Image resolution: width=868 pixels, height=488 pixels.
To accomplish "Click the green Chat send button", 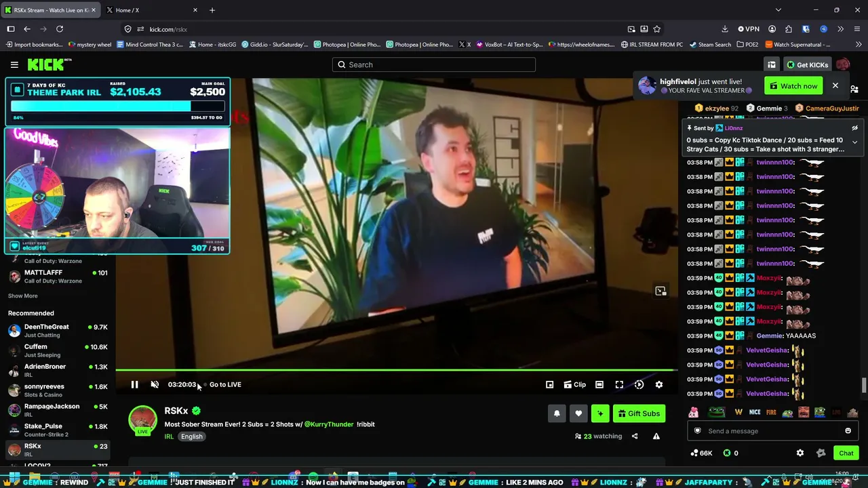I will tap(846, 453).
